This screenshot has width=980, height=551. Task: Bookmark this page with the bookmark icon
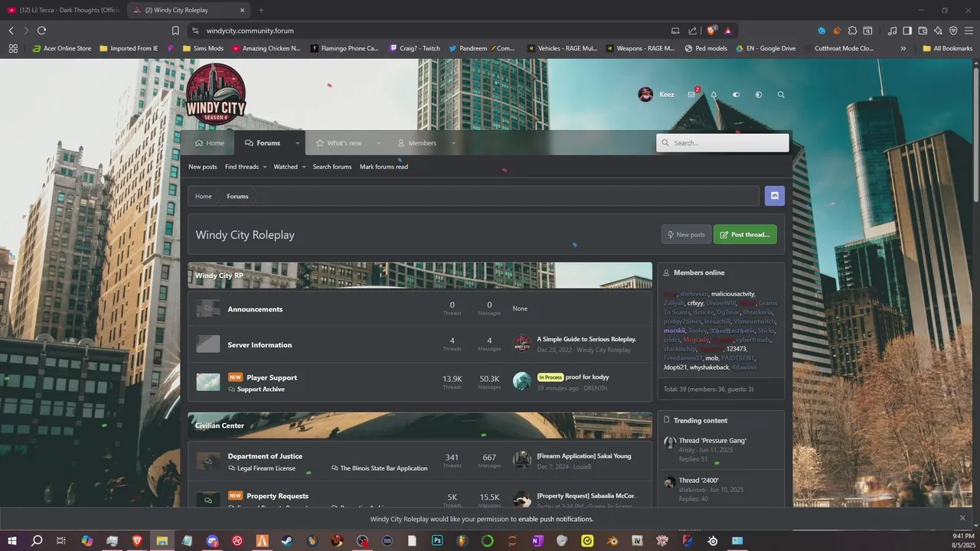[175, 31]
